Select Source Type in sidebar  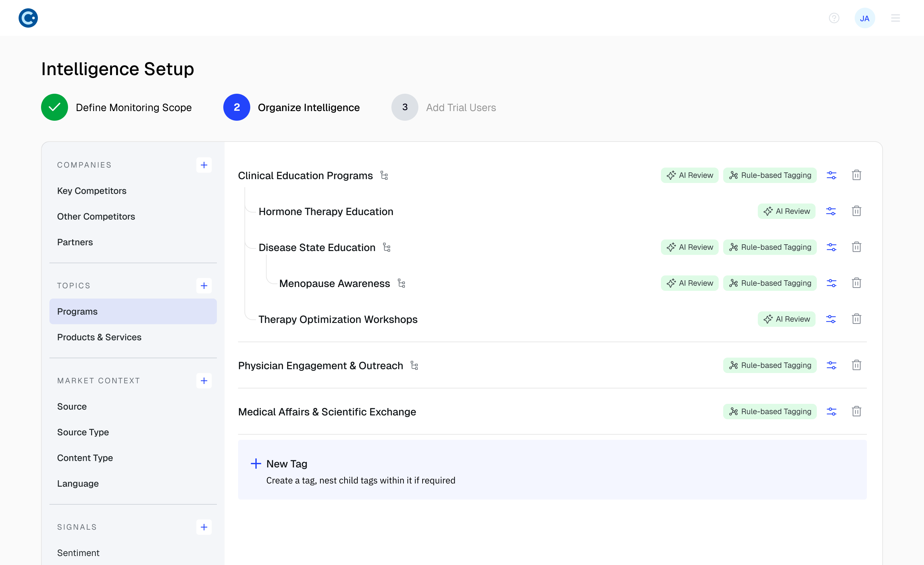click(x=133, y=432)
